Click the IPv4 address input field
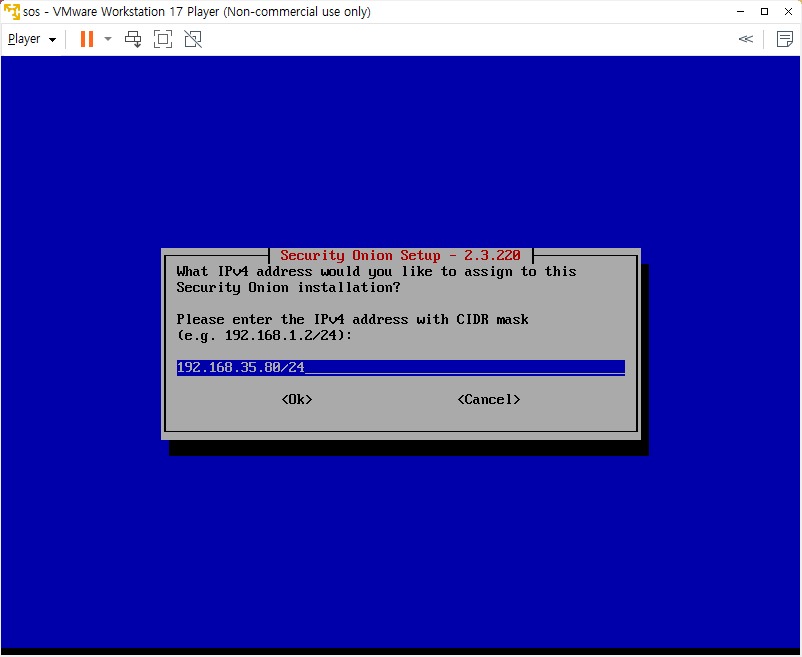The height and width of the screenshot is (657, 802). coord(400,367)
